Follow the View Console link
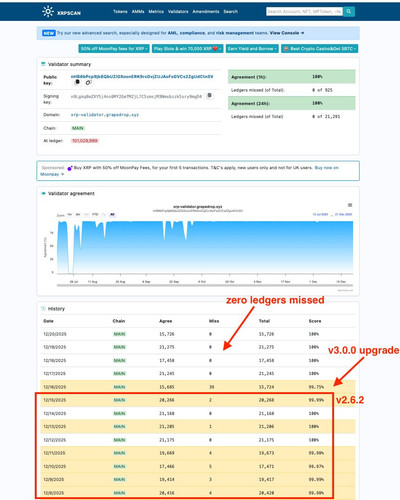This screenshot has width=400, height=500. click(287, 33)
